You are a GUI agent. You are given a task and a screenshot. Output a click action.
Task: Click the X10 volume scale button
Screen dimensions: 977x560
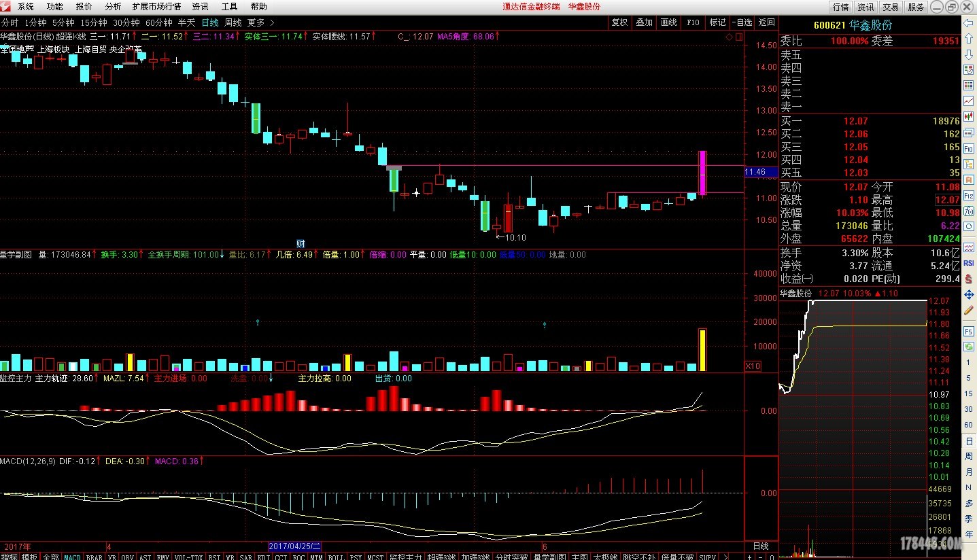tap(753, 366)
